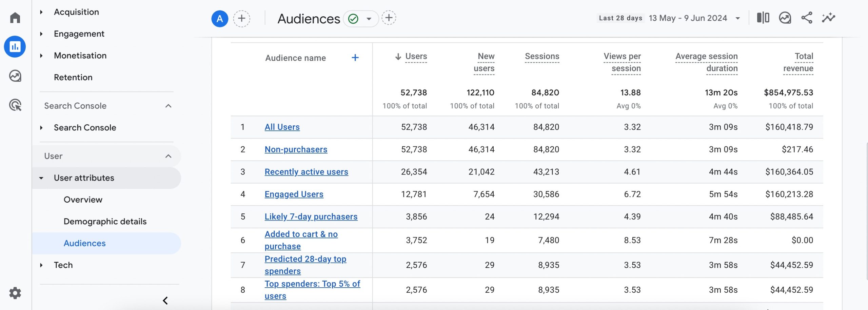The height and width of the screenshot is (310, 868).
Task: Sort by Average session duration header
Action: [707, 62]
